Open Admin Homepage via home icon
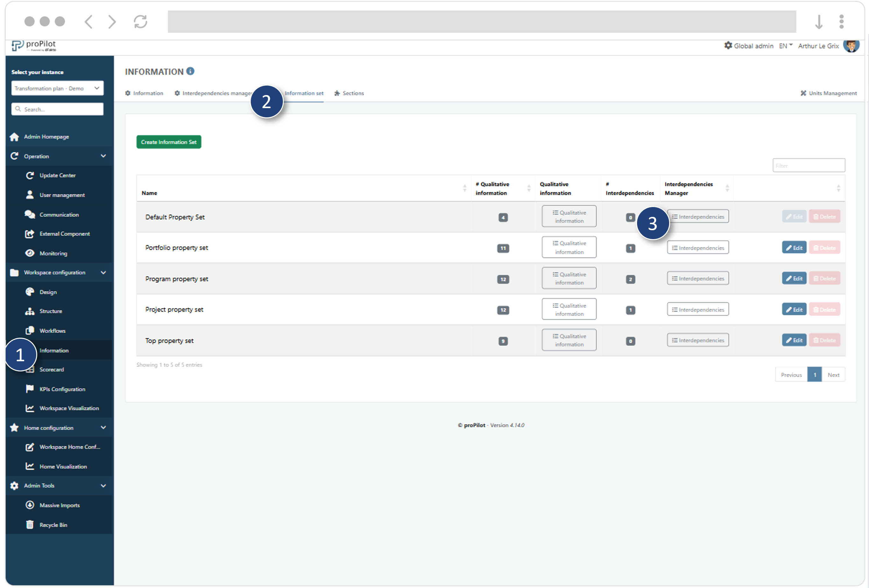The image size is (869, 588). pos(14,137)
